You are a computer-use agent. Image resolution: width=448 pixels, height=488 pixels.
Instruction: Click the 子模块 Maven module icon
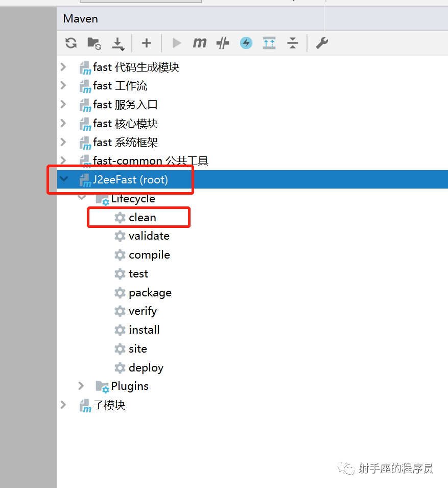(x=85, y=406)
